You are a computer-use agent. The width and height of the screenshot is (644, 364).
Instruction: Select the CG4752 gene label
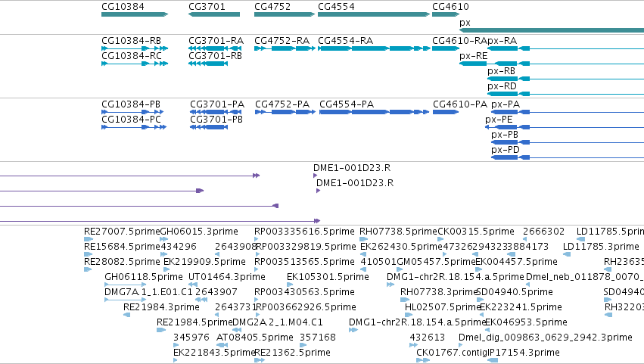coord(272,7)
